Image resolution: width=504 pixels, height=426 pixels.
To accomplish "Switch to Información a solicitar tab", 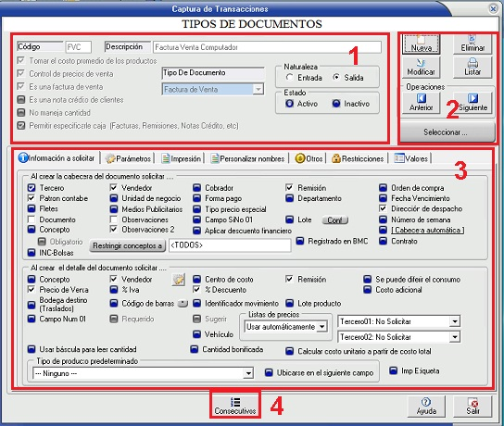I will pos(57,158).
